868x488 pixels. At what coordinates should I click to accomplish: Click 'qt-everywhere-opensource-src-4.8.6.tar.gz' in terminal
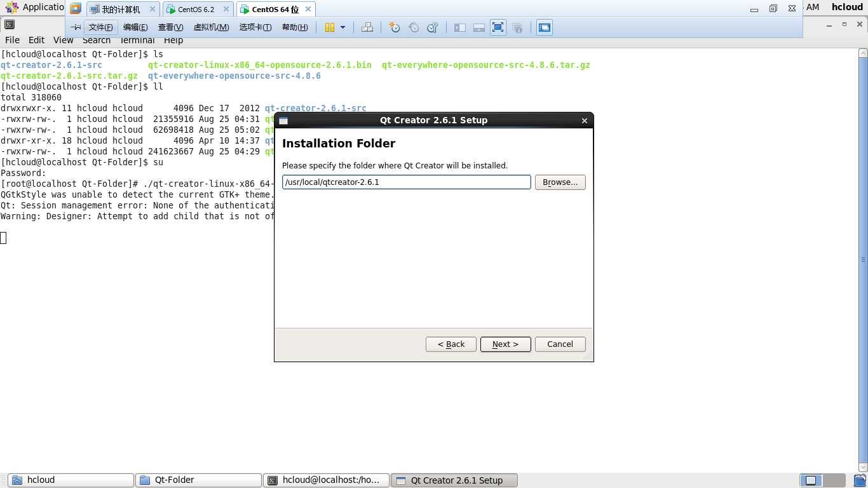point(486,65)
